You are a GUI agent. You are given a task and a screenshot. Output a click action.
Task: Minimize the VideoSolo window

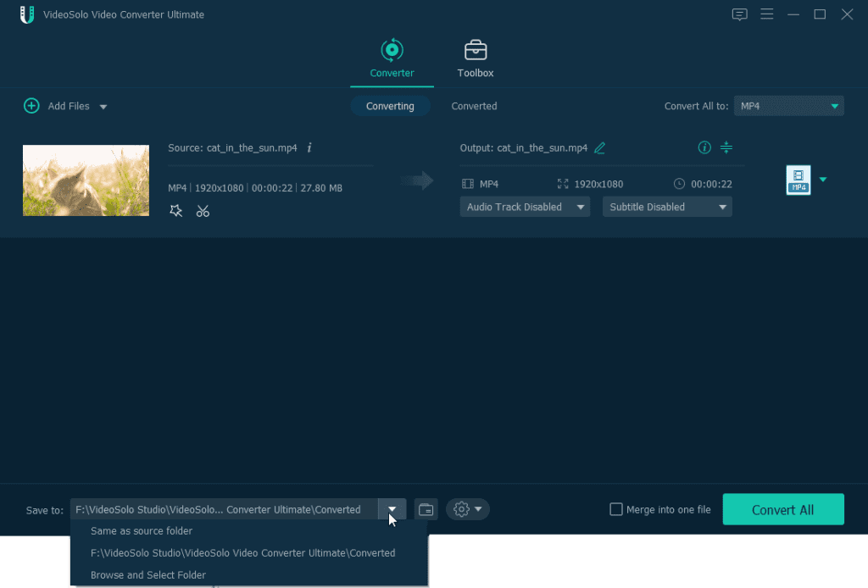pos(793,14)
